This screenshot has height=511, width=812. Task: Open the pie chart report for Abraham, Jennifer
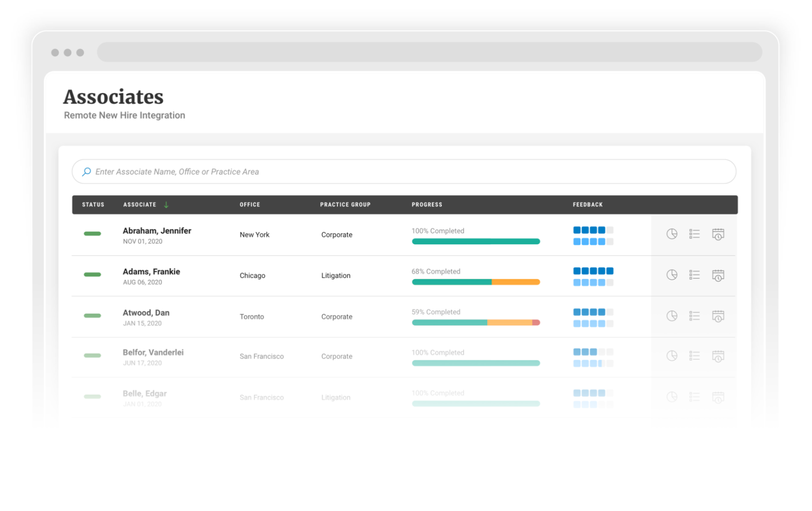672,233
